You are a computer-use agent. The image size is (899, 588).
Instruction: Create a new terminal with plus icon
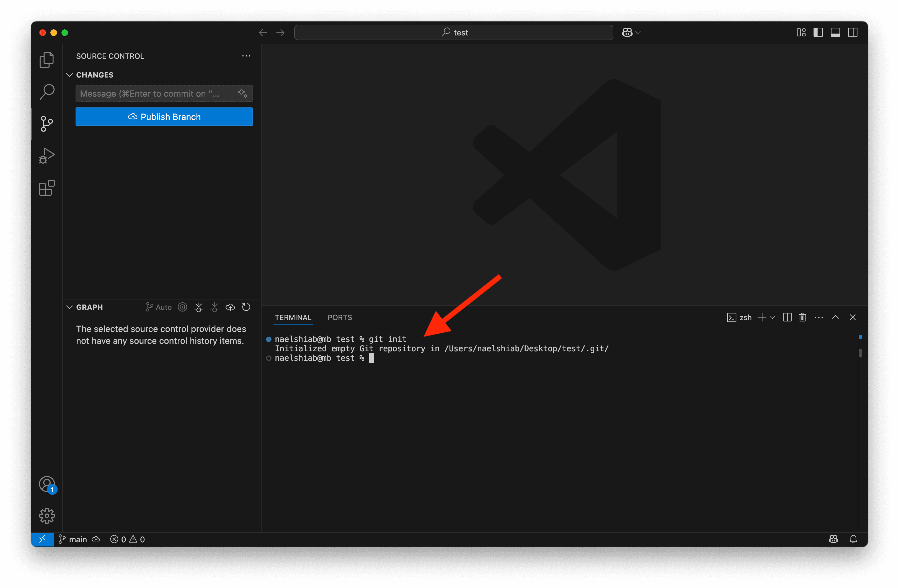point(762,318)
